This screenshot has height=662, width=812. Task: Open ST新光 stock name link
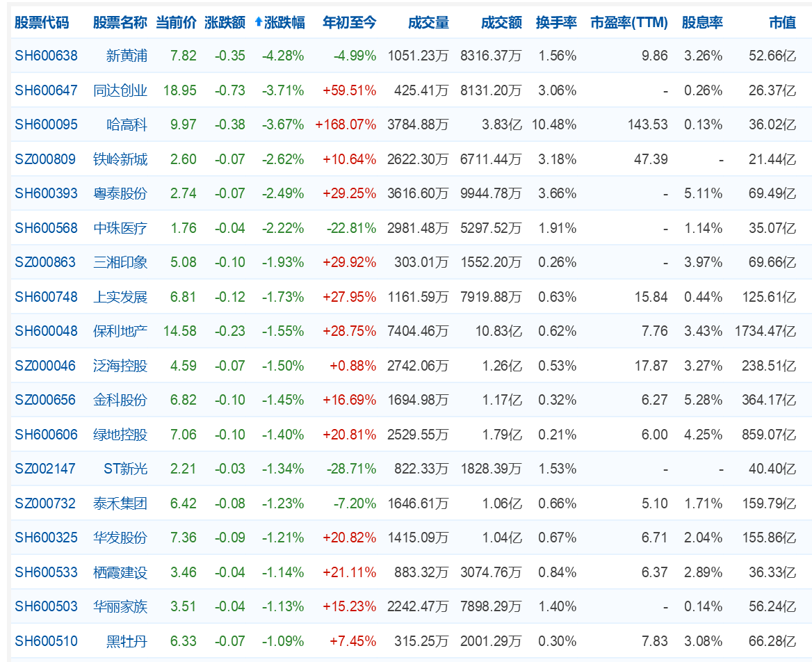(125, 469)
